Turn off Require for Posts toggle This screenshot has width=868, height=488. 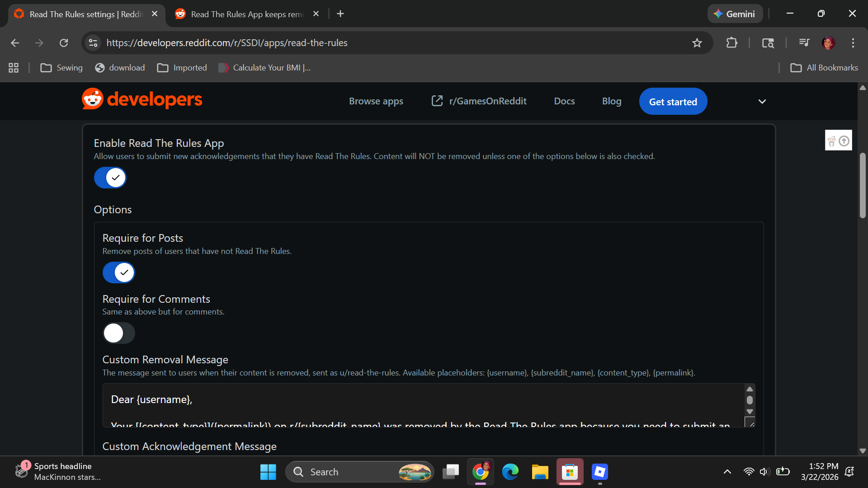[119, 272]
